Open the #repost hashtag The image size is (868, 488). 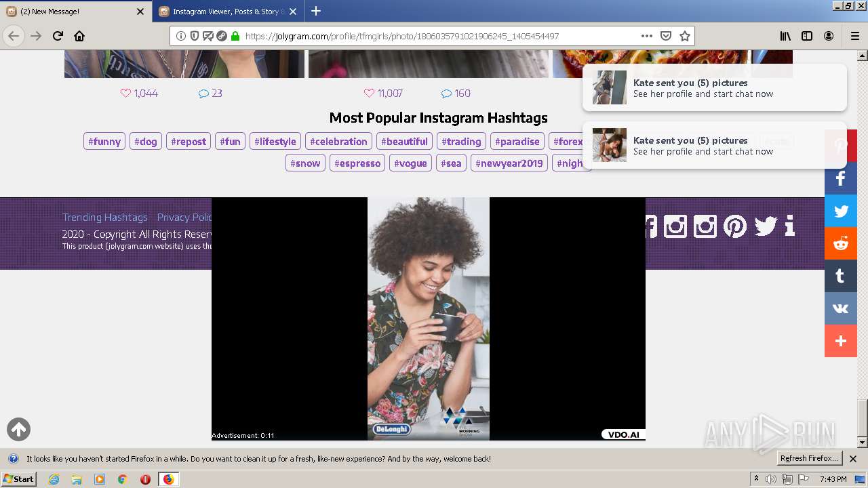[189, 142]
